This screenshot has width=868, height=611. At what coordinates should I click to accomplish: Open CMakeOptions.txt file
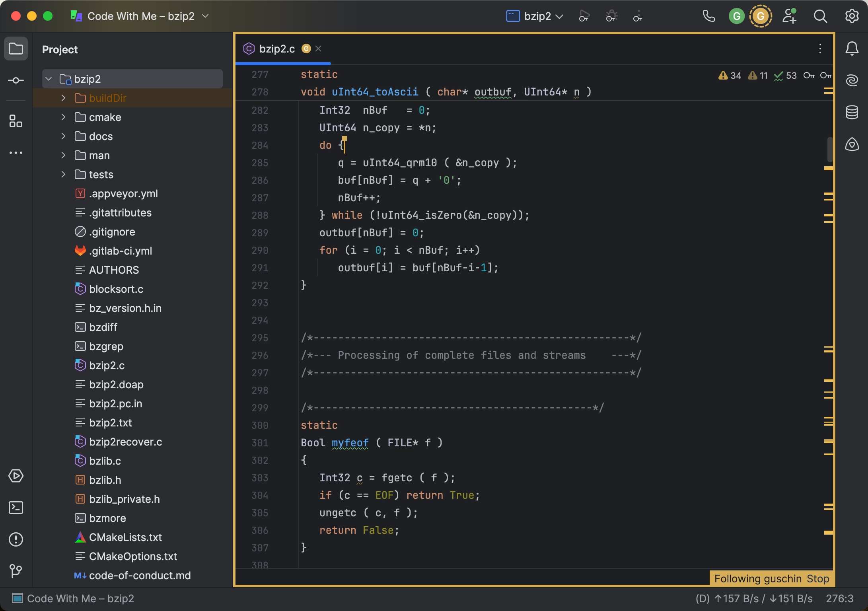[133, 557]
